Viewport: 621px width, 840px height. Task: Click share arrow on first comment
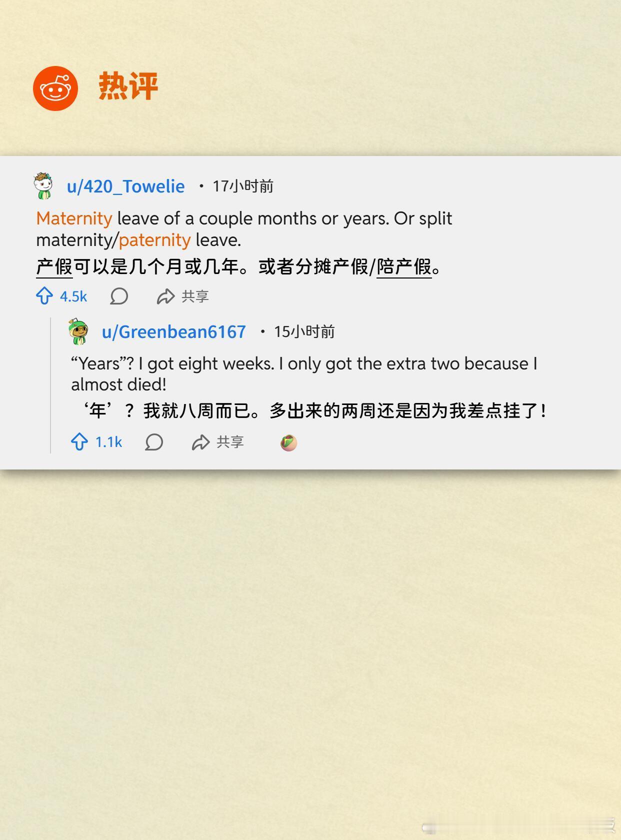pos(165,296)
